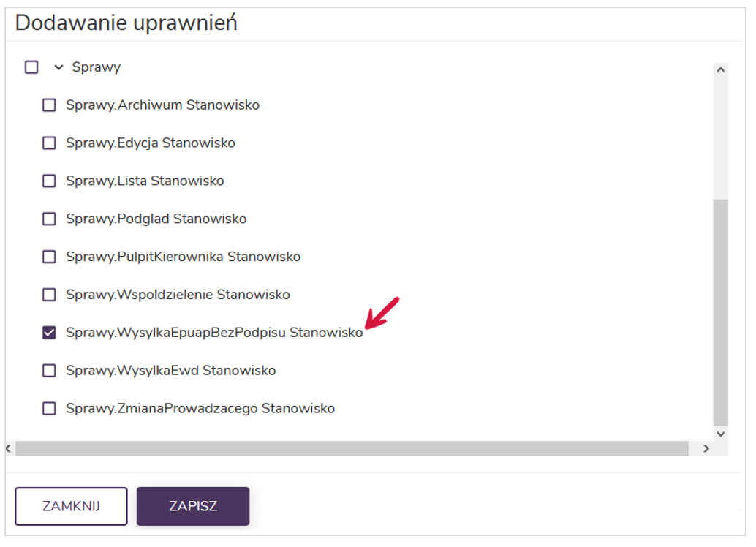The width and height of the screenshot is (756, 547).
Task: Collapse the Sprawy tree chevron
Action: coord(59,67)
